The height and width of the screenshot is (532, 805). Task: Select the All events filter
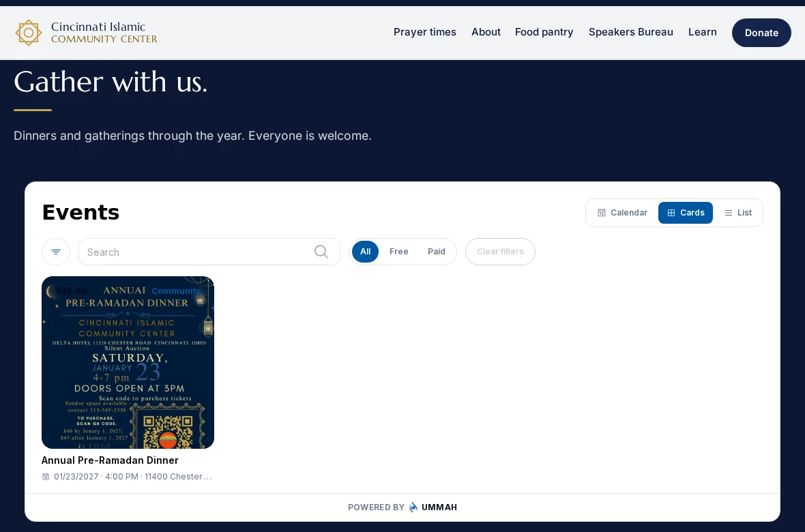[x=366, y=252]
